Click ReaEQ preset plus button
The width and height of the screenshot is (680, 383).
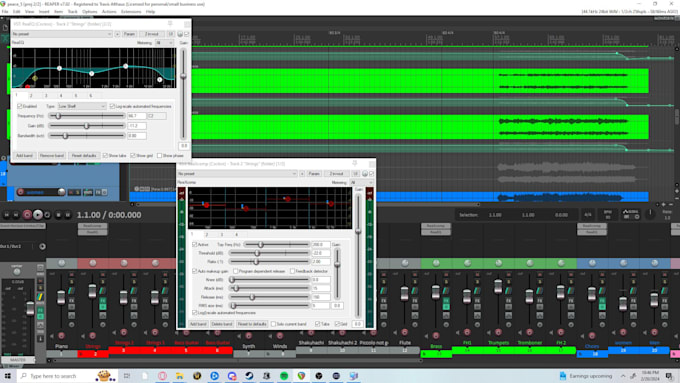coord(118,34)
